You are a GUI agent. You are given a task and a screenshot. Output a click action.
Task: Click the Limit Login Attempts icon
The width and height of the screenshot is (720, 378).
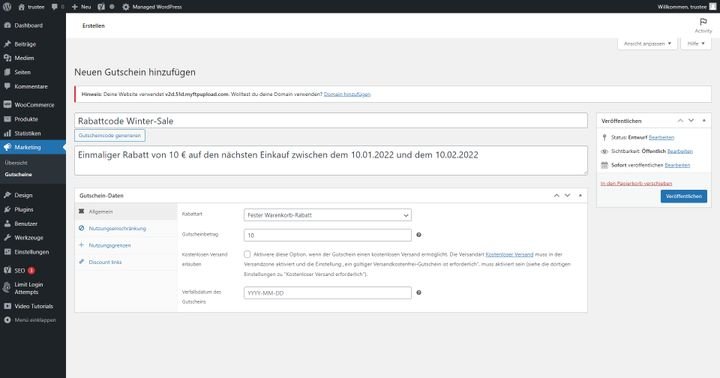(7, 288)
